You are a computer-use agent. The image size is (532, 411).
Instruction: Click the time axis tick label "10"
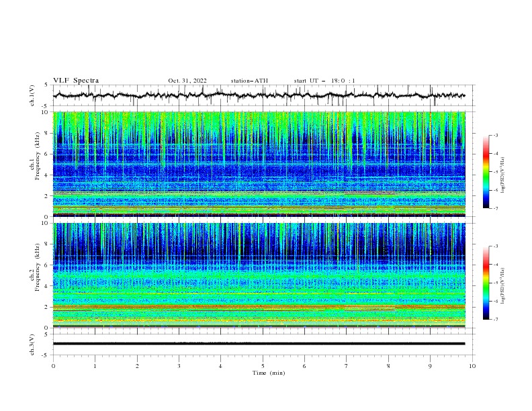click(472, 366)
